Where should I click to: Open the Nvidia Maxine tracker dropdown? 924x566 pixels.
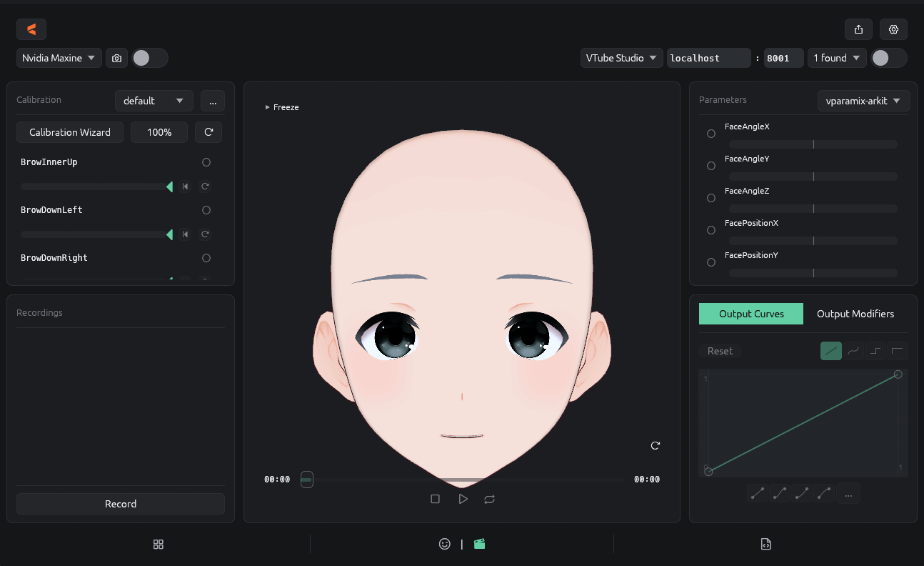[x=59, y=58]
